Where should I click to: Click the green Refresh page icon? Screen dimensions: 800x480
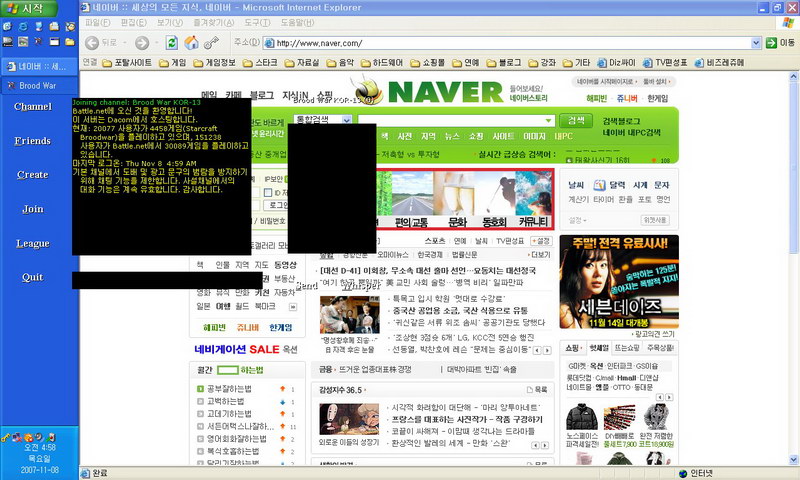point(172,43)
